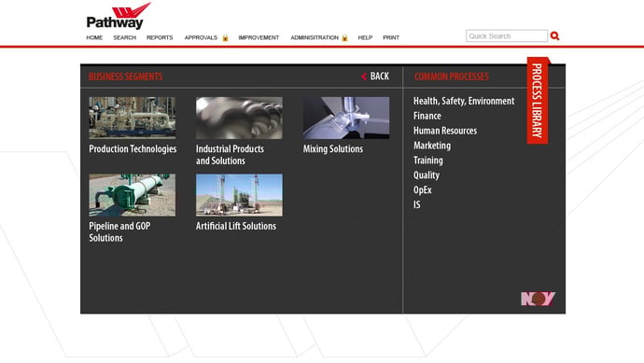Go to the OpEx common process

click(x=422, y=190)
